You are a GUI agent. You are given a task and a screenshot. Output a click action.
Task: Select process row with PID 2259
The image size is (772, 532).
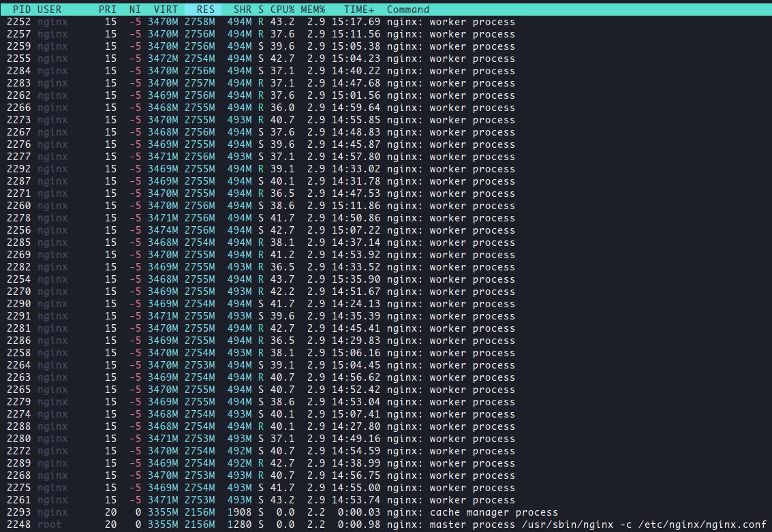tap(386, 46)
